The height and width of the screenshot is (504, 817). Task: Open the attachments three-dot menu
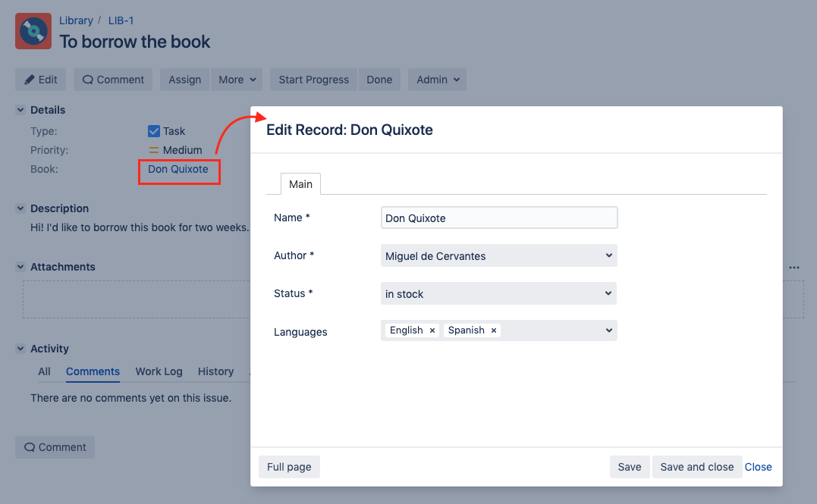click(x=793, y=268)
